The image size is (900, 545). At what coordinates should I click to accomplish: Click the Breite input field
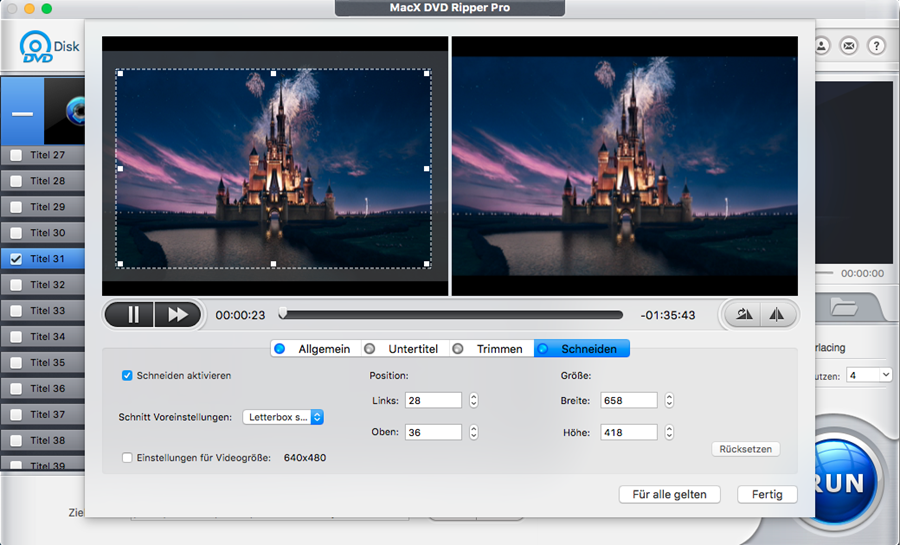[x=629, y=400]
